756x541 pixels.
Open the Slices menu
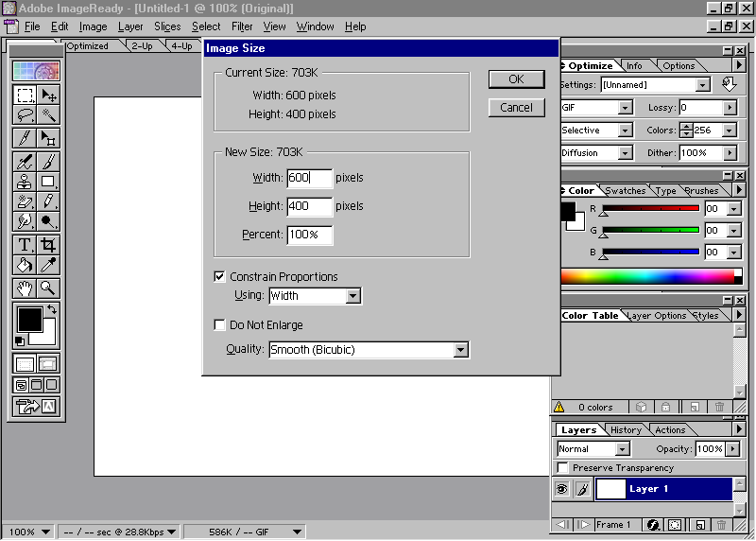[167, 26]
